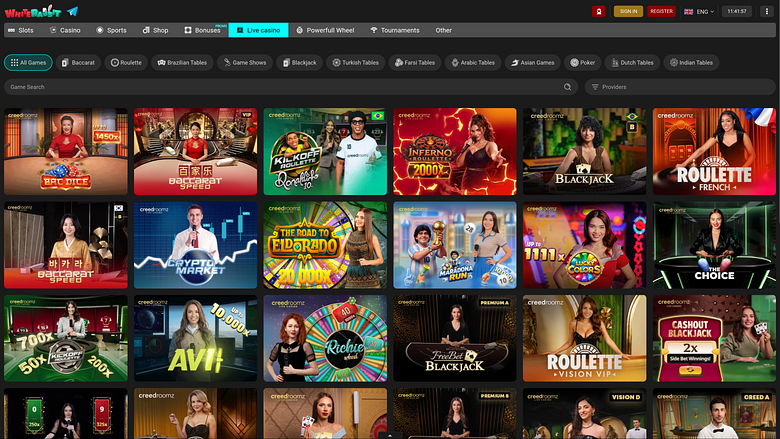The image size is (780, 439).
Task: Open the Tournaments section
Action: pyautogui.click(x=395, y=30)
